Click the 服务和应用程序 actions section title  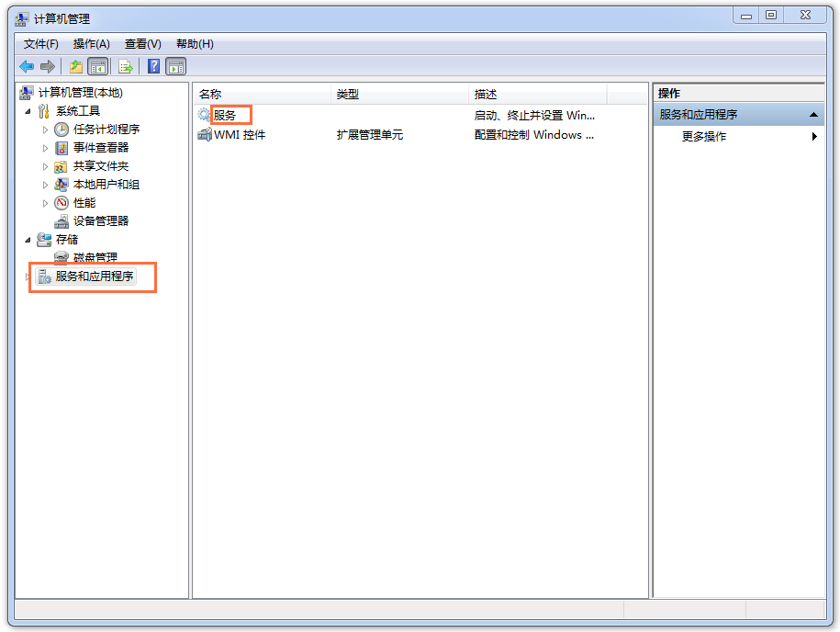tap(698, 115)
